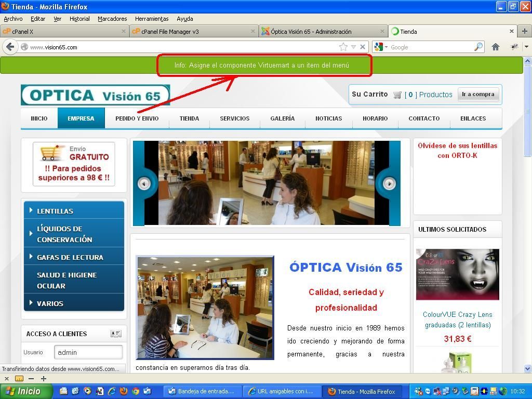This screenshot has width=532, height=399.
Task: Open the ColourVUE Crazy Lens product image
Action: 458,274
